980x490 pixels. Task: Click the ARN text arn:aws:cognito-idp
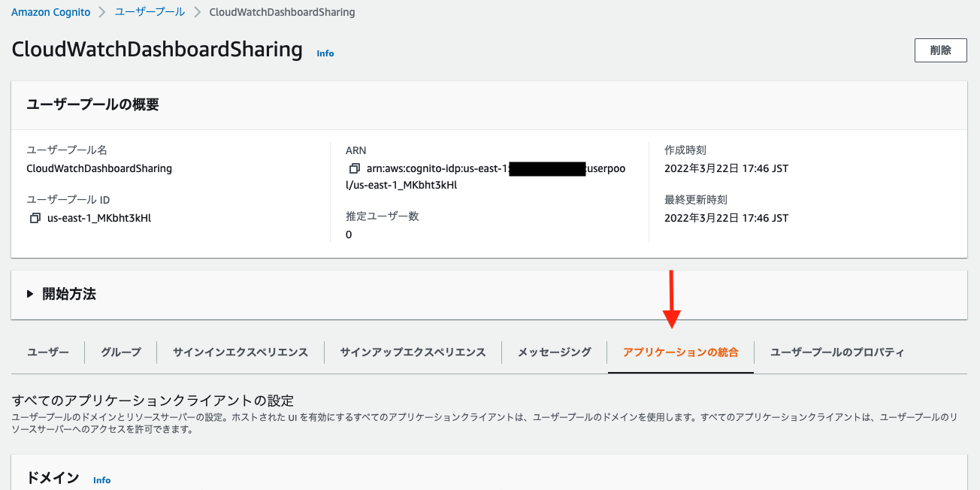click(485, 177)
